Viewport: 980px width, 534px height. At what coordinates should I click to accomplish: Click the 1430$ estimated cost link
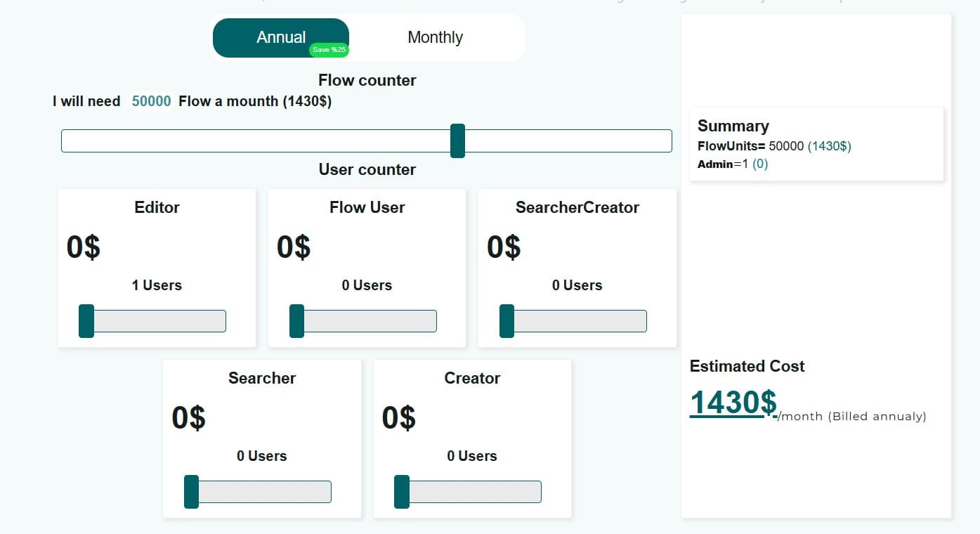click(x=733, y=403)
